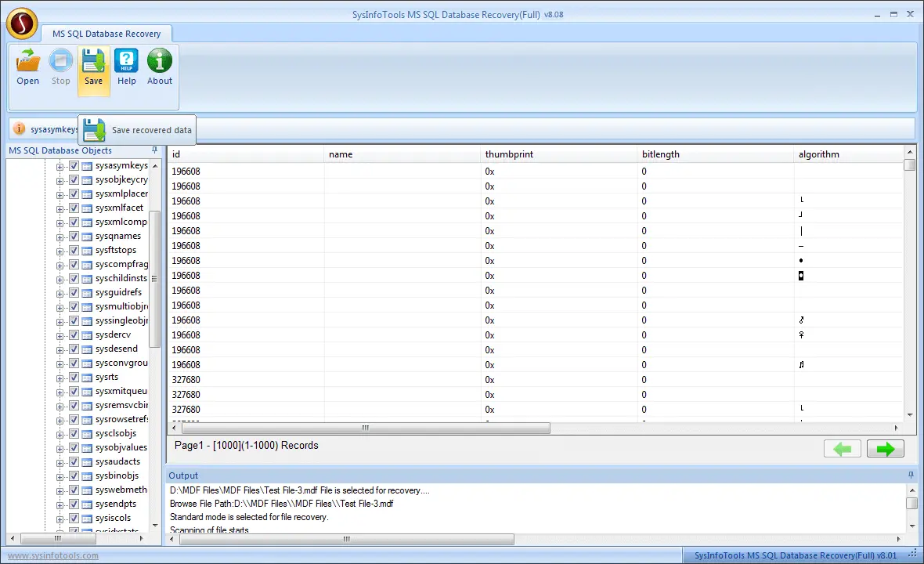Click table icon of sysobjkeycry
Screen dimensions: 924x564
click(x=87, y=180)
